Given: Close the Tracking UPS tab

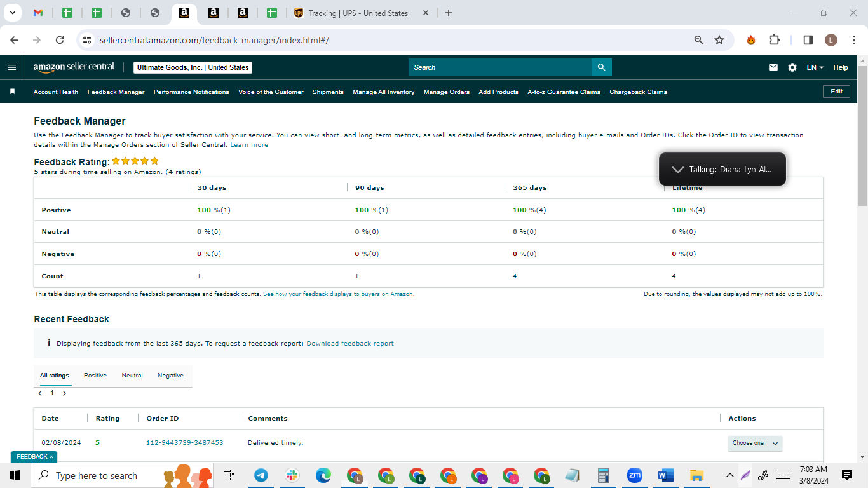Looking at the screenshot, I should 426,13.
